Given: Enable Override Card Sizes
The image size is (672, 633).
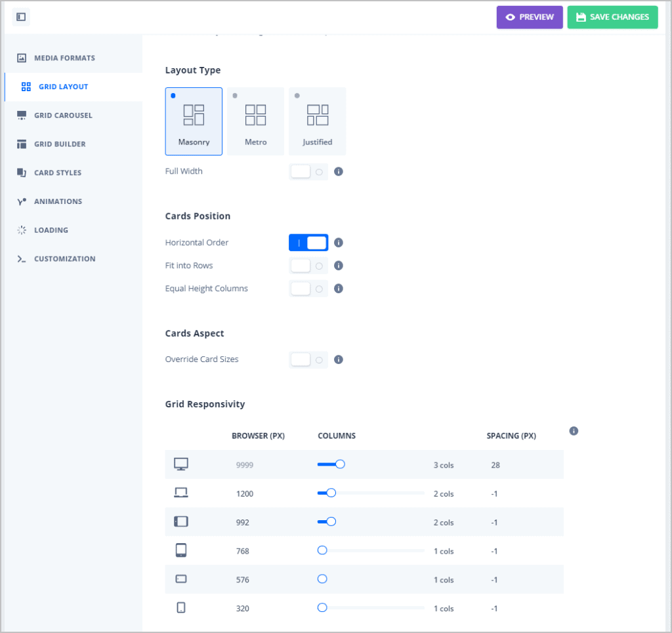Looking at the screenshot, I should [308, 359].
